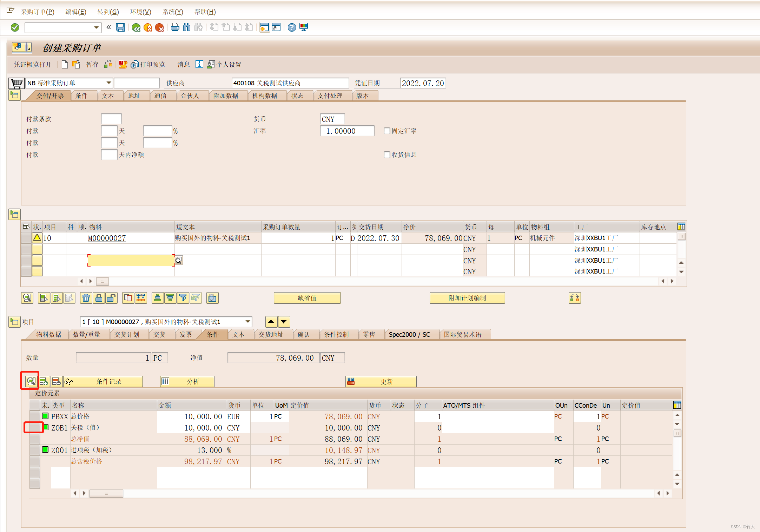
Task: Open the command field dropdown arrow
Action: tap(96, 27)
